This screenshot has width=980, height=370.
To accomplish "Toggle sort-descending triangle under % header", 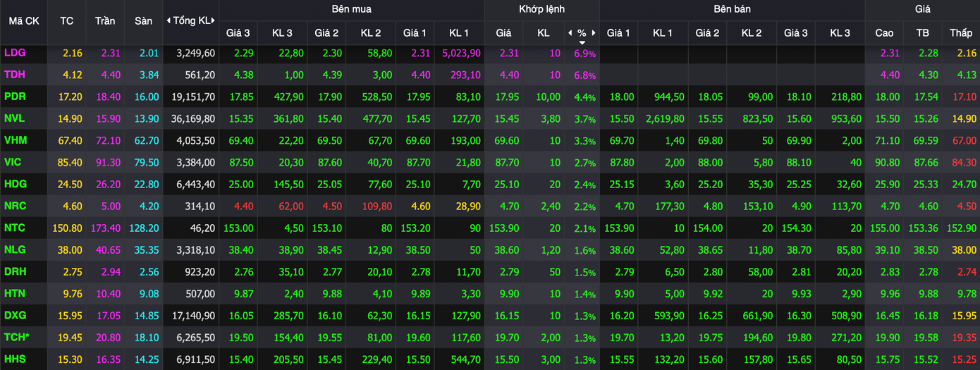I will (582, 42).
